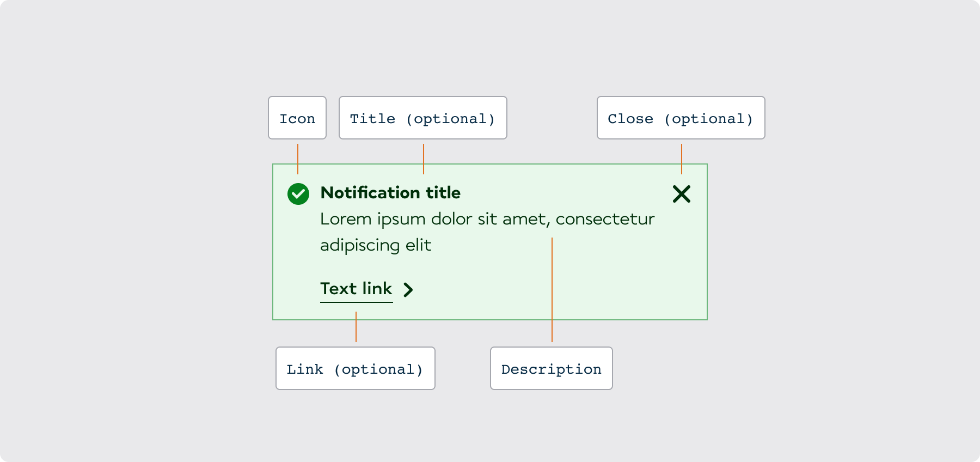Click the Lorem ipsum description line
Viewport: 980px width, 462px height.
(x=487, y=219)
